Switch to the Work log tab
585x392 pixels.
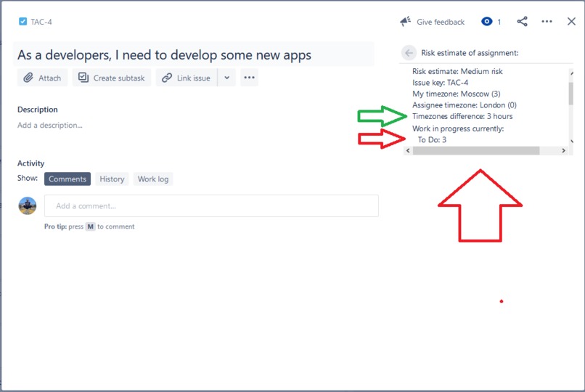click(x=153, y=179)
